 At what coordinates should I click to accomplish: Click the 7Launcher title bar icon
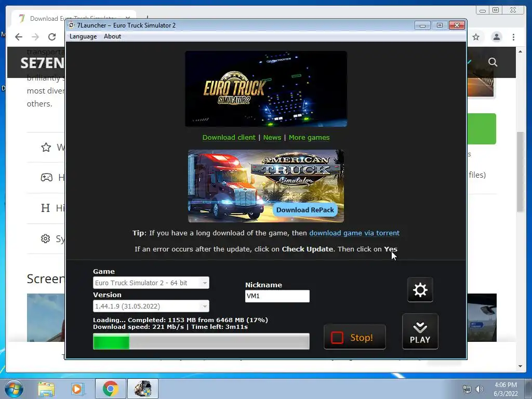tap(71, 25)
